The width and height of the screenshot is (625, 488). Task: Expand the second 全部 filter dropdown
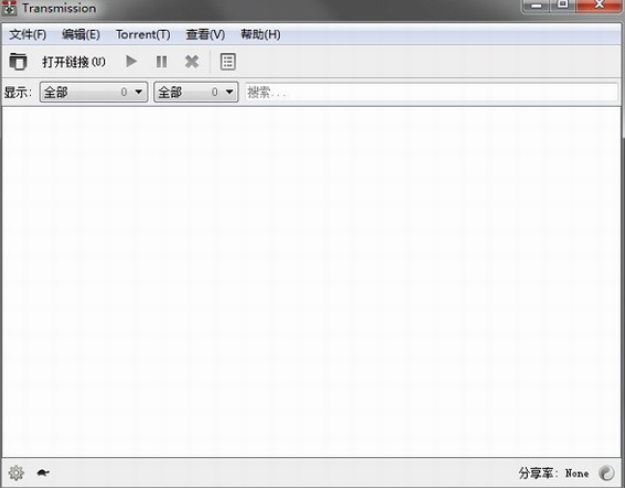(x=195, y=92)
